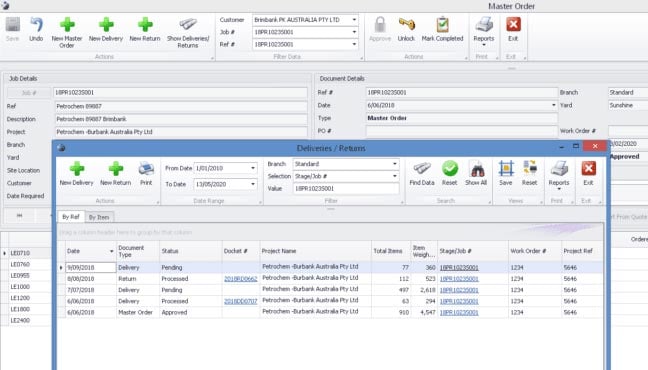
Task: Click the Reset icon in Views group
Action: tap(529, 169)
